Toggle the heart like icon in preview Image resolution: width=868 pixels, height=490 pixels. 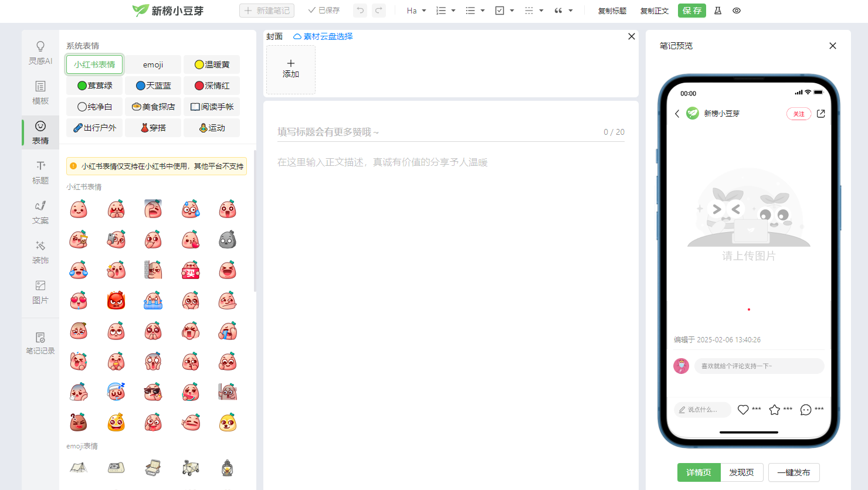[743, 410]
